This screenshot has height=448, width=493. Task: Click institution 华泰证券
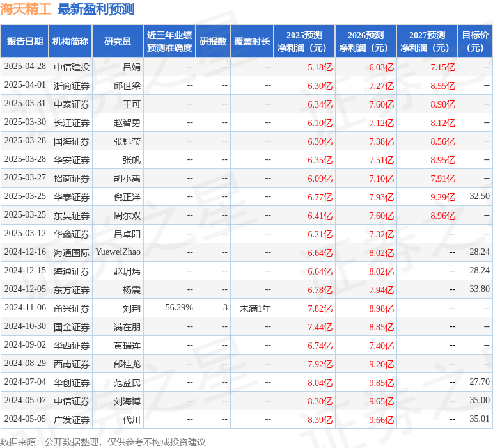[72, 197]
